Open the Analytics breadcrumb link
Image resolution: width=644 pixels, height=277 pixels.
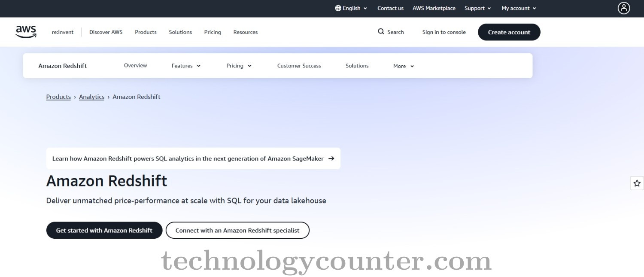coord(91,97)
